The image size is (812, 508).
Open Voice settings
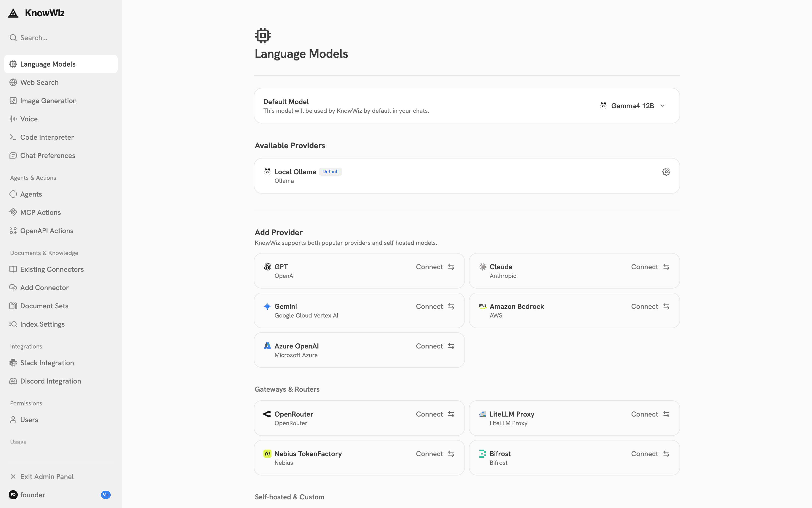point(61,119)
